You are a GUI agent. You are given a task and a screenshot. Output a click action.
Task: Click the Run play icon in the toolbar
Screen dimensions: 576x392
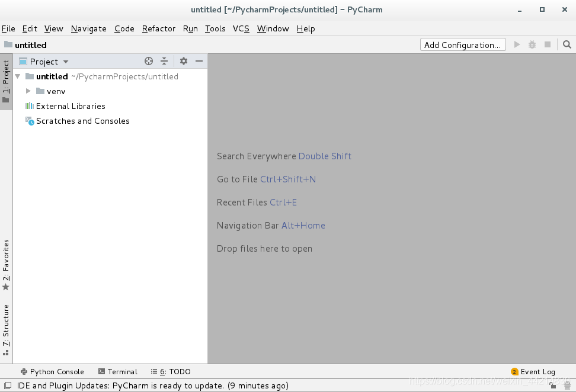tap(517, 44)
